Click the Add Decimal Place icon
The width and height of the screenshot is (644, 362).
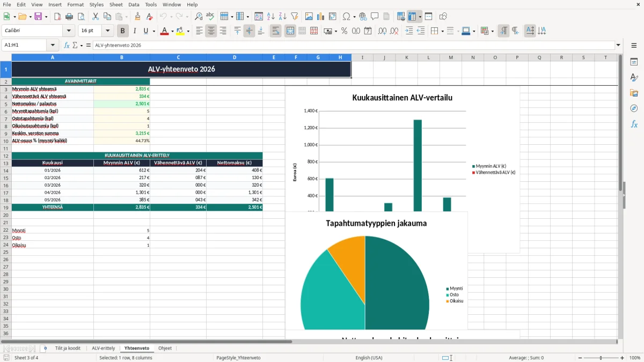pos(382,31)
